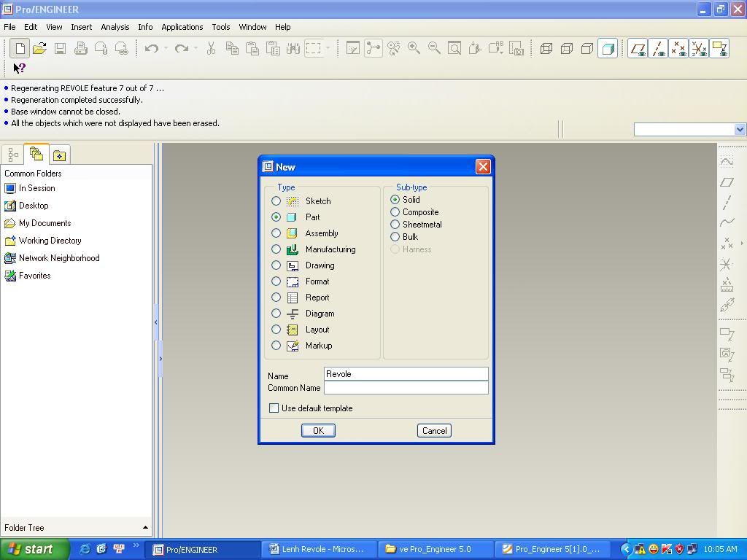Select Hidden Line display icon

pyautogui.click(x=567, y=48)
